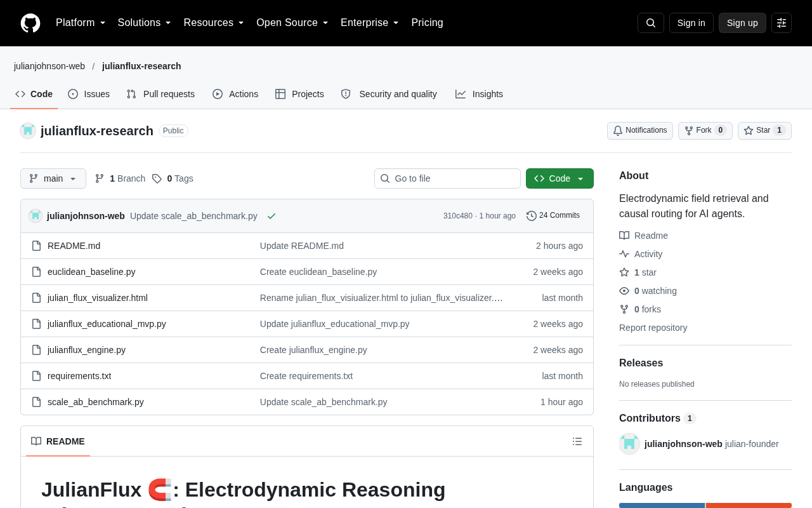Expand the Platform menu
Image resolution: width=812 pixels, height=508 pixels.
[x=81, y=23]
